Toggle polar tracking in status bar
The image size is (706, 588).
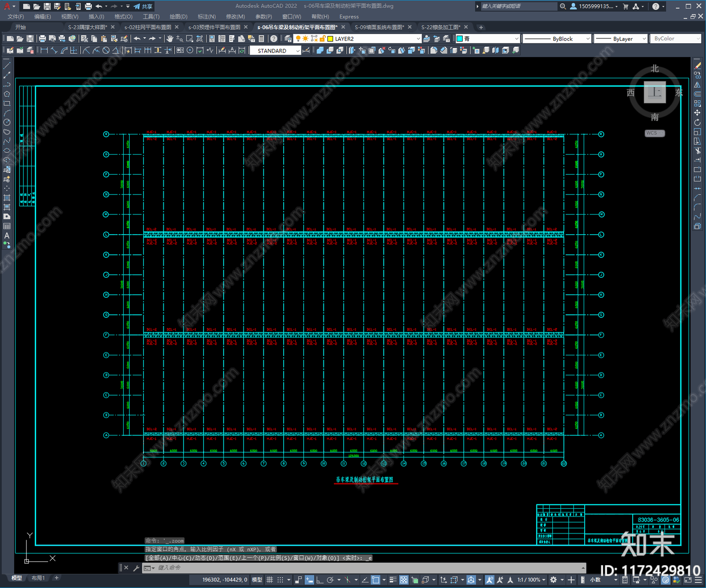pos(330,580)
